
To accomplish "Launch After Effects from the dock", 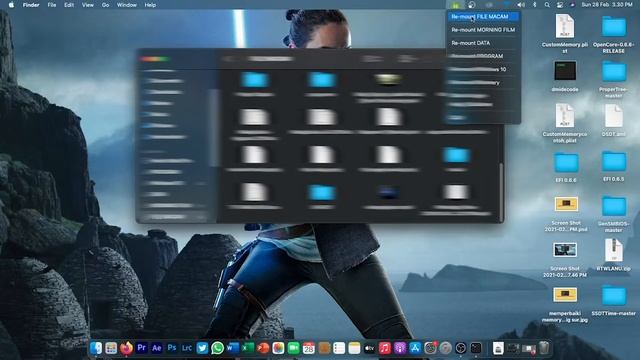I will click(157, 348).
